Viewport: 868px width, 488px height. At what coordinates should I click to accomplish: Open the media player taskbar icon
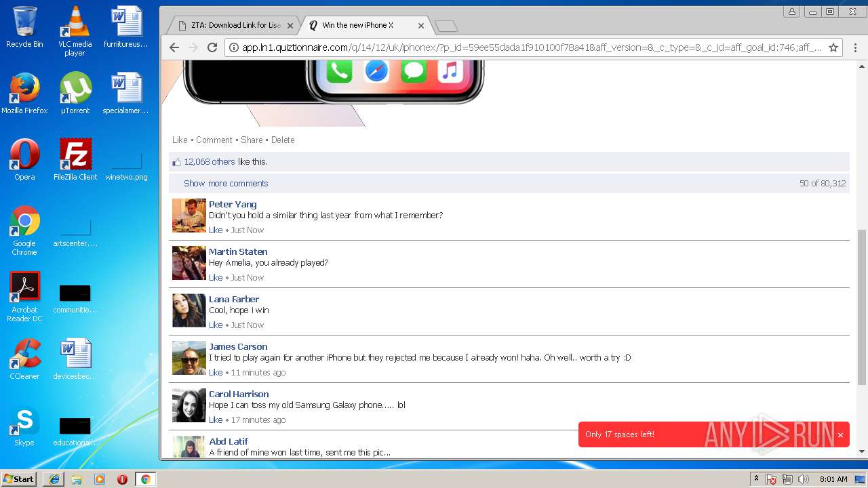point(100,479)
